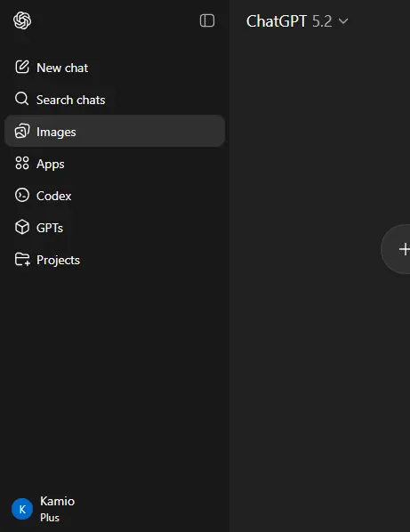
Task: Select the New chat label
Action: point(62,68)
